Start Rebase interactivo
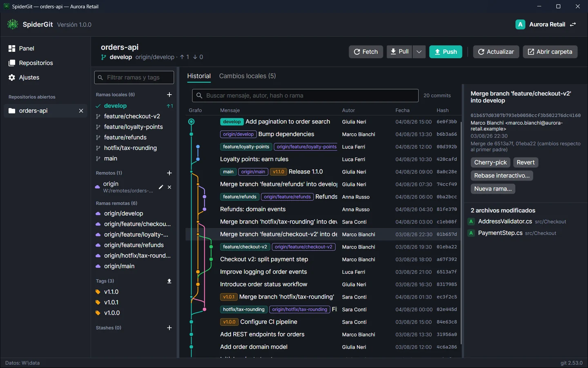Image resolution: width=588 pixels, height=368 pixels. click(x=502, y=175)
